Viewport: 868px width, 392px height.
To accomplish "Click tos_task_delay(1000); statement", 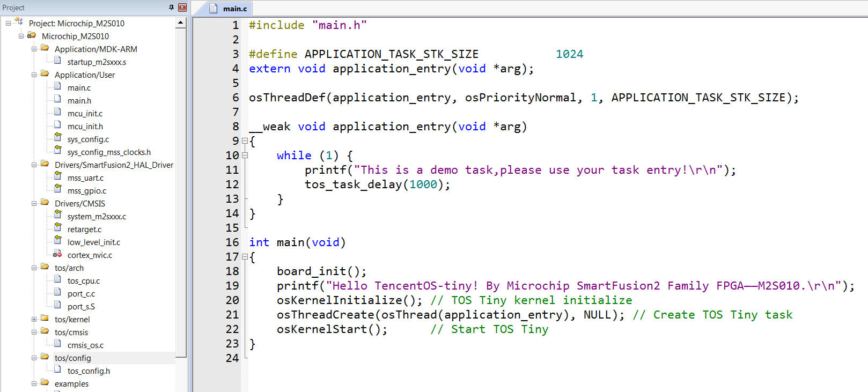I will [x=378, y=184].
